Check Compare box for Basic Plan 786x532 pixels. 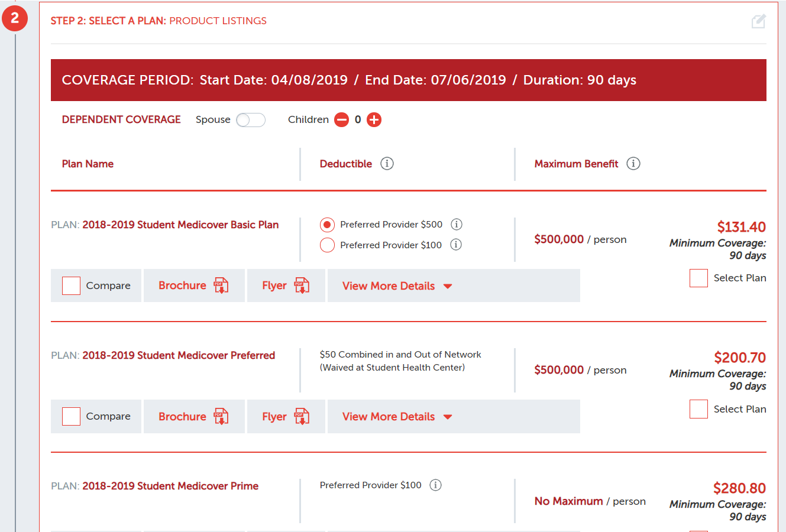click(71, 286)
